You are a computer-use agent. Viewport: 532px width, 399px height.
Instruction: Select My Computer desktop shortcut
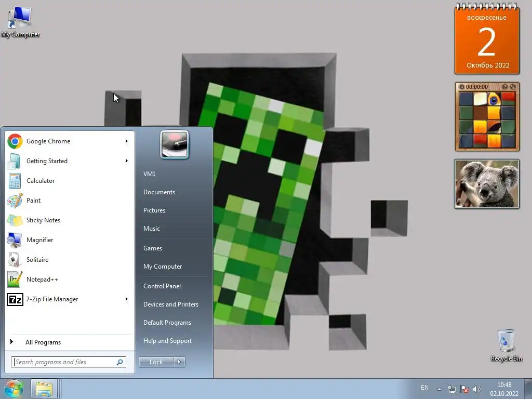coord(20,21)
